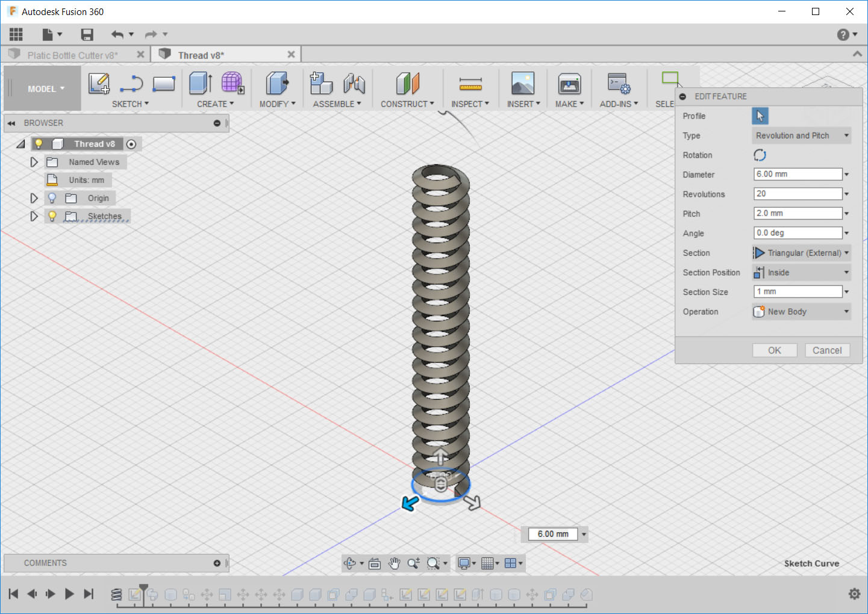Viewport: 868px width, 614px height.
Task: Click the Modify Press Pull icon
Action: (x=277, y=83)
